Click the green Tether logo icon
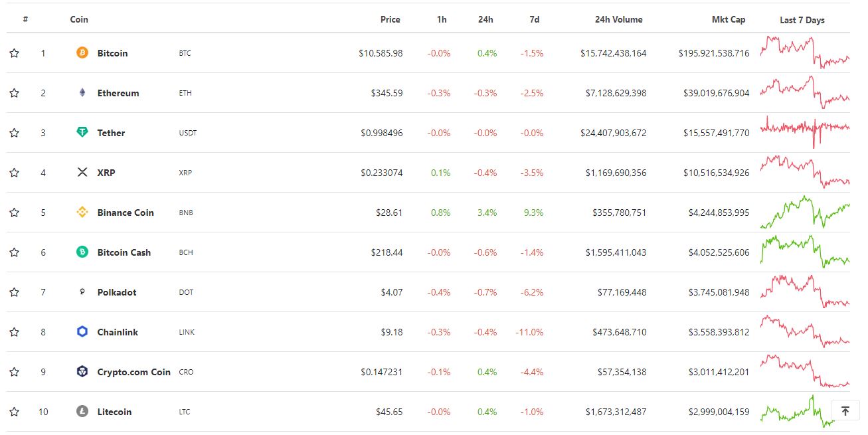 (x=82, y=133)
